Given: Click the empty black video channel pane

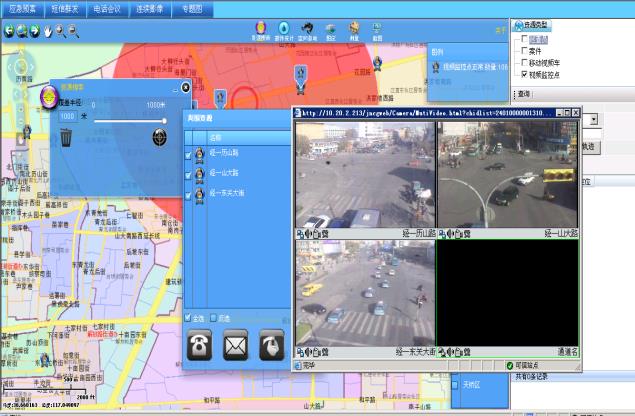Looking at the screenshot, I should pos(508,293).
